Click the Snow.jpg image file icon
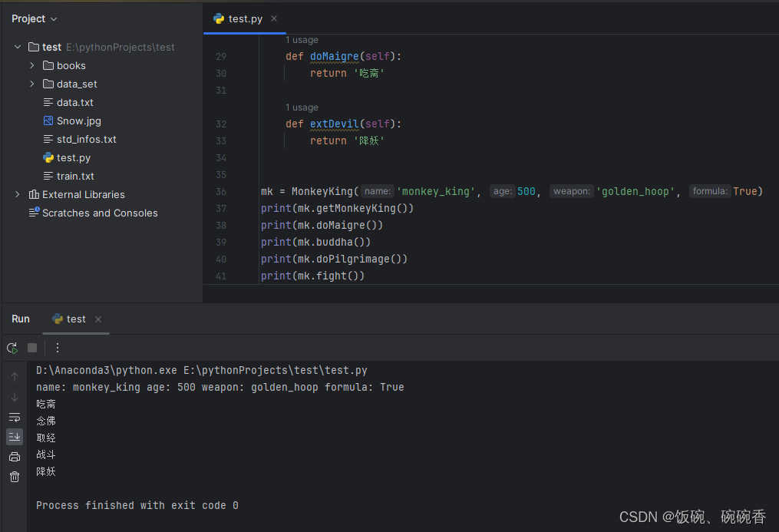The width and height of the screenshot is (779, 532). 48,121
